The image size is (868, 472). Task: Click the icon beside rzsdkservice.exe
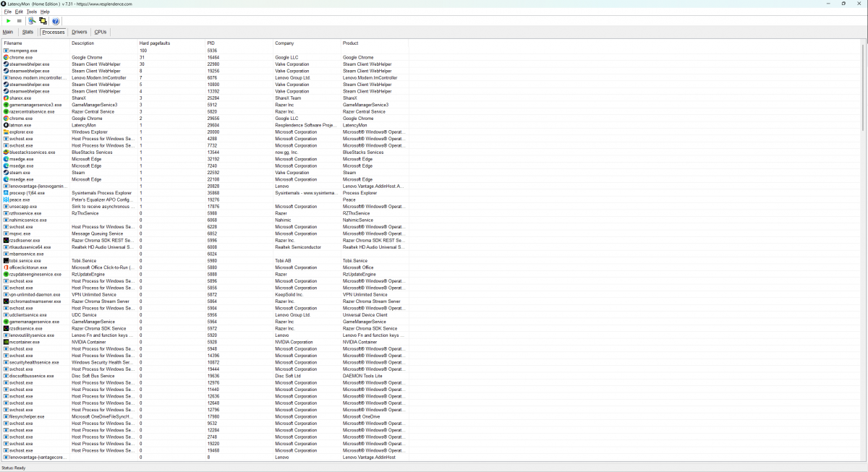[x=6, y=329]
